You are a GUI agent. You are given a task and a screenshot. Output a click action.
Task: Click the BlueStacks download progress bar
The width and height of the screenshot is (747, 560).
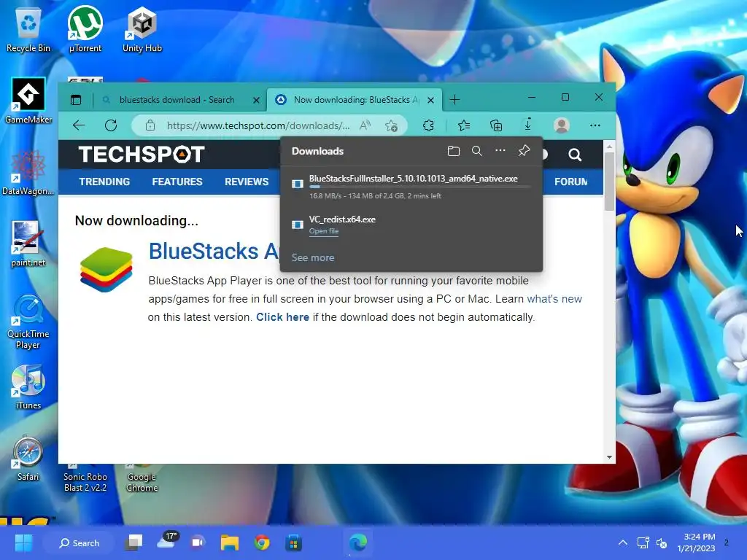click(419, 187)
